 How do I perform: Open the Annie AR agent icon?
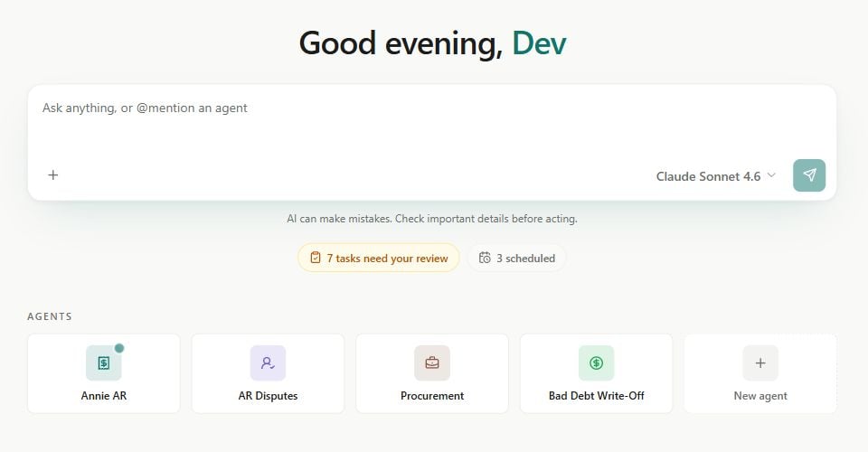pyautogui.click(x=103, y=363)
